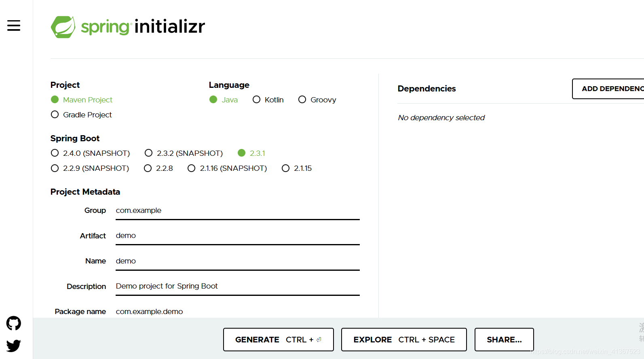This screenshot has height=359, width=644.
Task: Click the Project Metadata heading
Action: (x=85, y=192)
